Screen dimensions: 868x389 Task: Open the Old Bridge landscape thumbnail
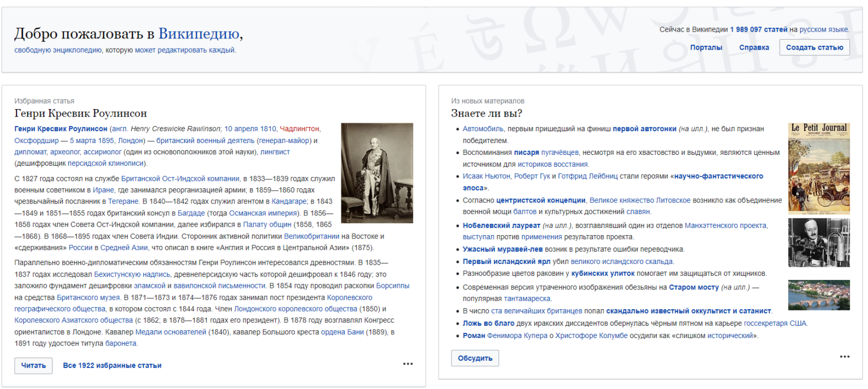818,295
